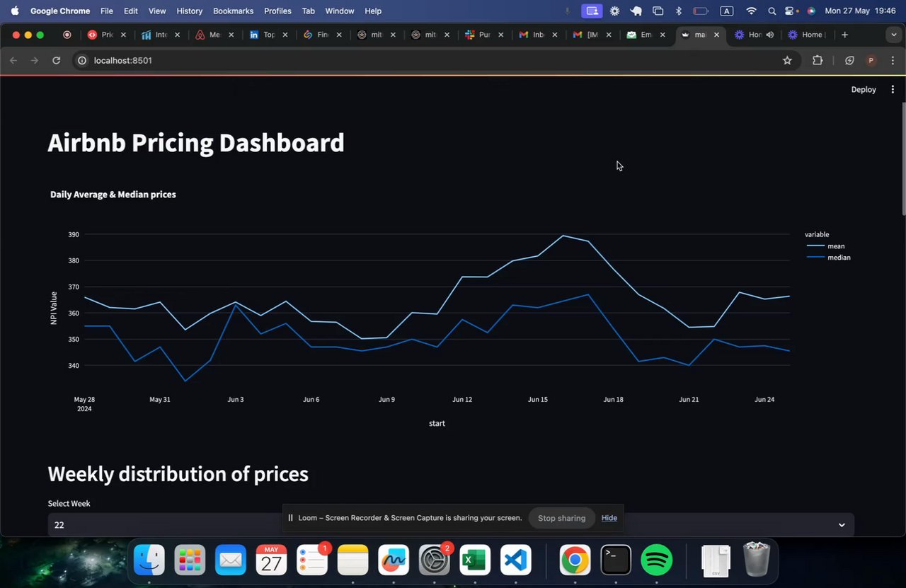
Task: Open Spotlight search in the menu bar
Action: coord(772,11)
